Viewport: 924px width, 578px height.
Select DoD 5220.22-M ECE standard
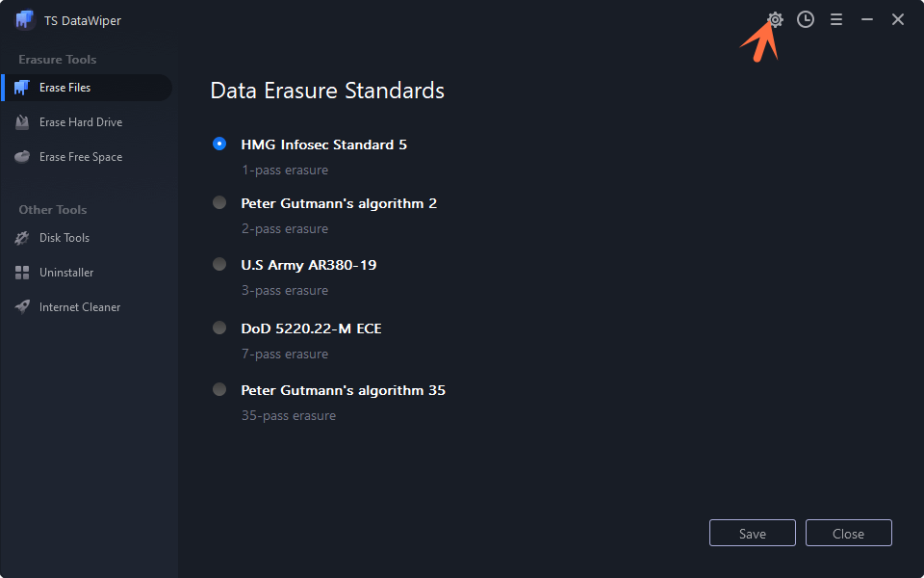coord(219,327)
